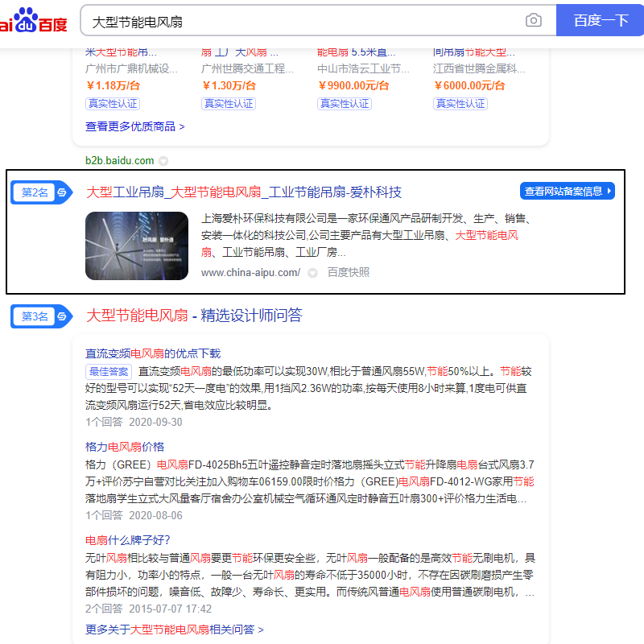Click answer date 2020-08-06
This screenshot has height=644, width=644.
point(155,515)
